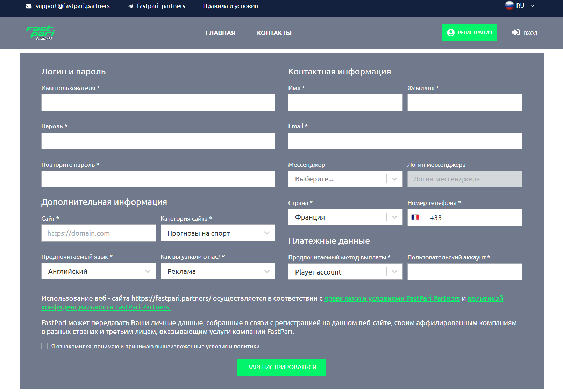Viewport: 563px width, 392px height.
Task: Focus the Имя пользователя input field
Action: [158, 103]
